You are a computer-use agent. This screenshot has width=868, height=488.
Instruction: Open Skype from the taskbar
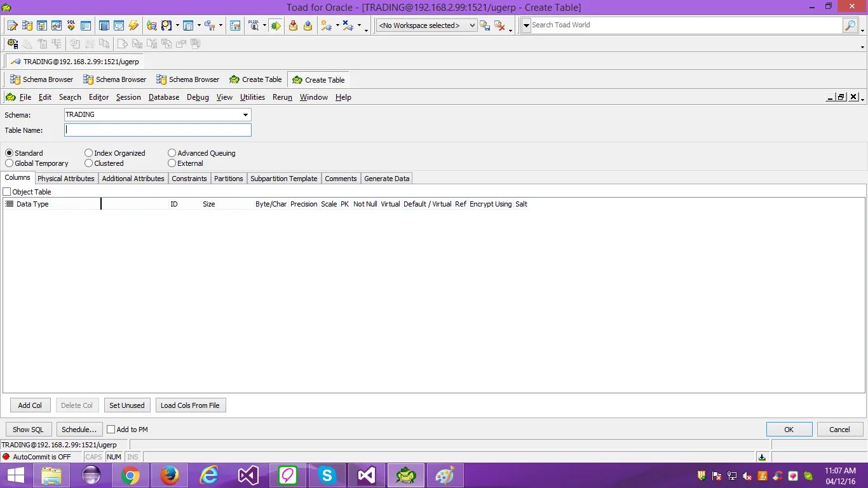[x=327, y=475]
